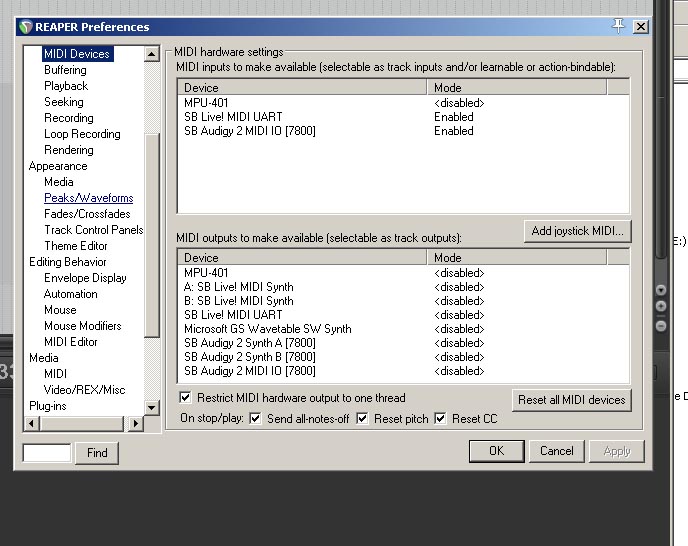688x546 pixels.
Task: Click the tree scroll down arrow
Action: coord(151,408)
